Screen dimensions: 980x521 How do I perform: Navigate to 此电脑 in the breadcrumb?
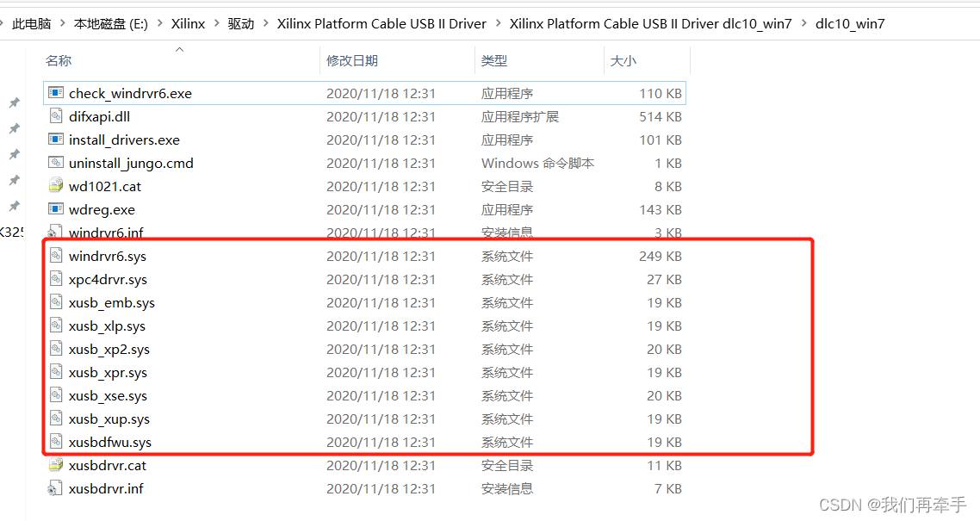pos(32,24)
